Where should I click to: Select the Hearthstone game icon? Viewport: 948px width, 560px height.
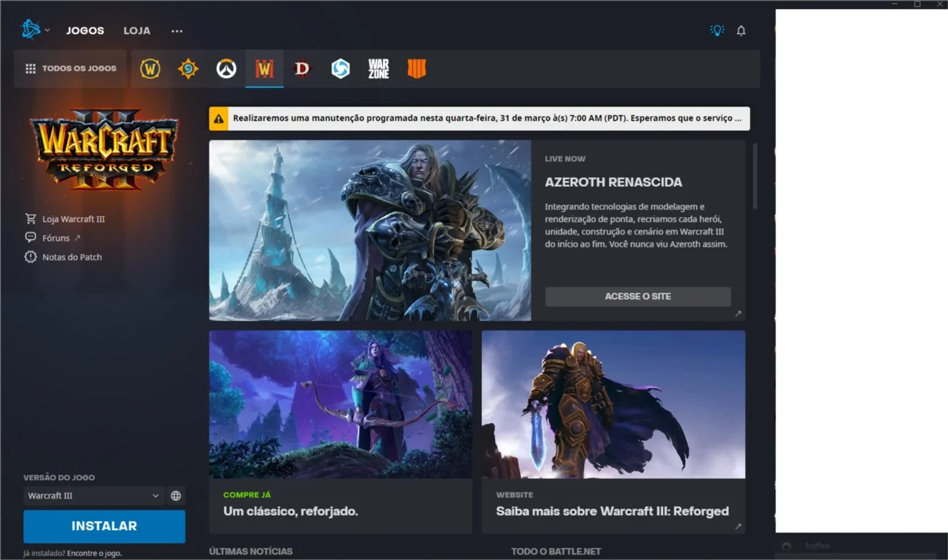[188, 69]
